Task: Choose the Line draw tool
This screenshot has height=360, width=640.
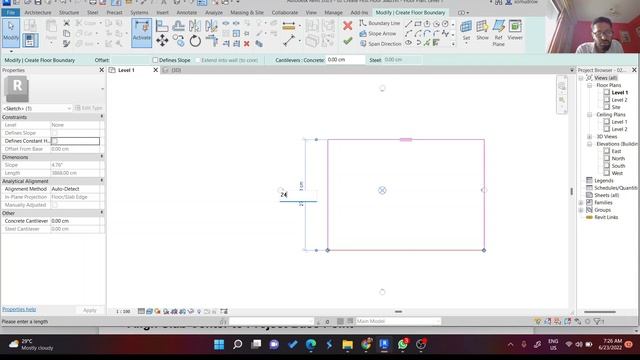Action: [x=409, y=24]
